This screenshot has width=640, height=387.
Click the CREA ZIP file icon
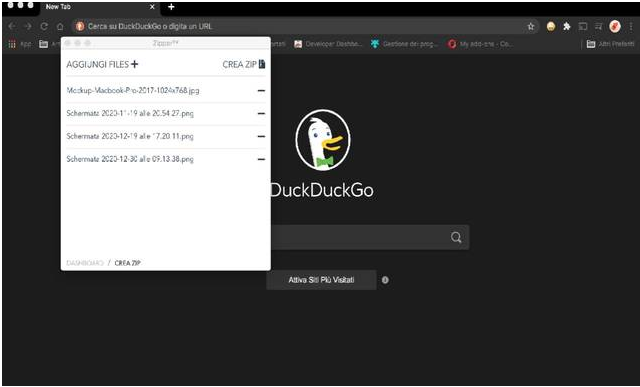click(x=262, y=64)
